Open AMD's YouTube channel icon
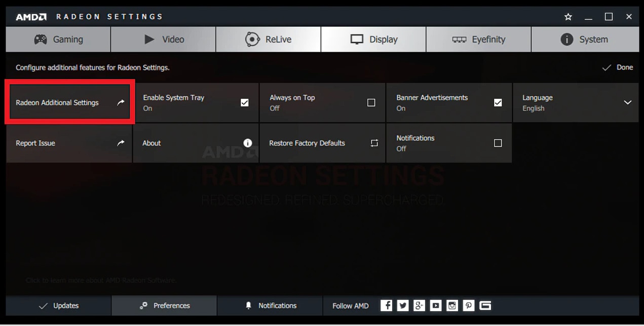The image size is (644, 326). [x=436, y=306]
